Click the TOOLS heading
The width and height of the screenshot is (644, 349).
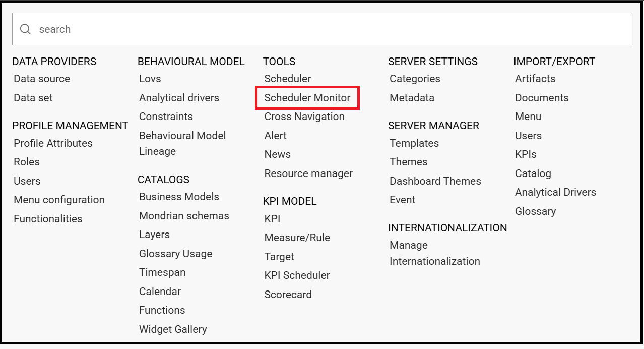pyautogui.click(x=279, y=62)
